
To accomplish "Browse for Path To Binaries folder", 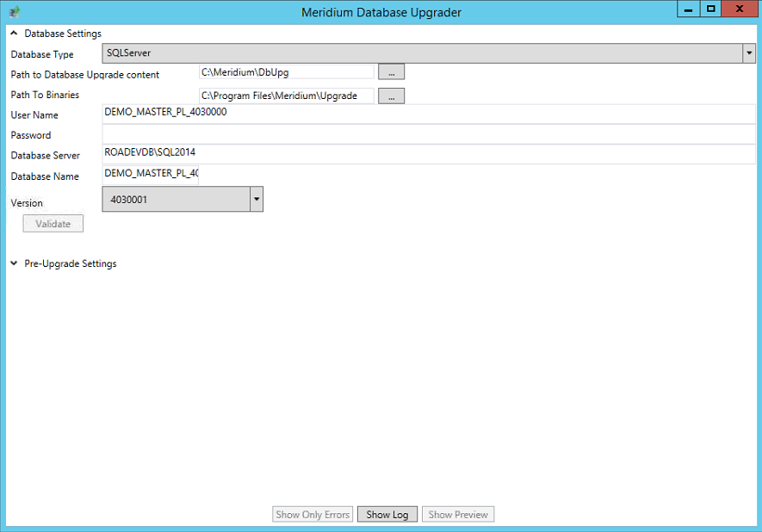I will (391, 96).
